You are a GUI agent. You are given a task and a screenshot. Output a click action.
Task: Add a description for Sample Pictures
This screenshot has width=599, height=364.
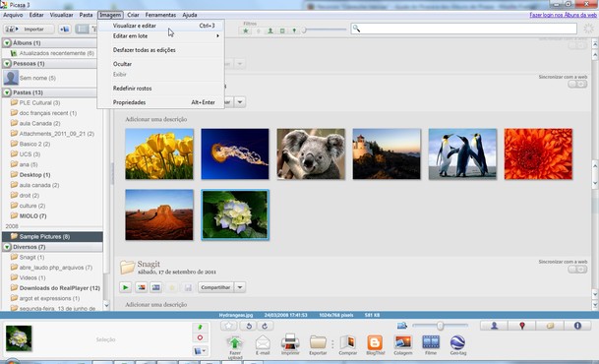click(155, 119)
